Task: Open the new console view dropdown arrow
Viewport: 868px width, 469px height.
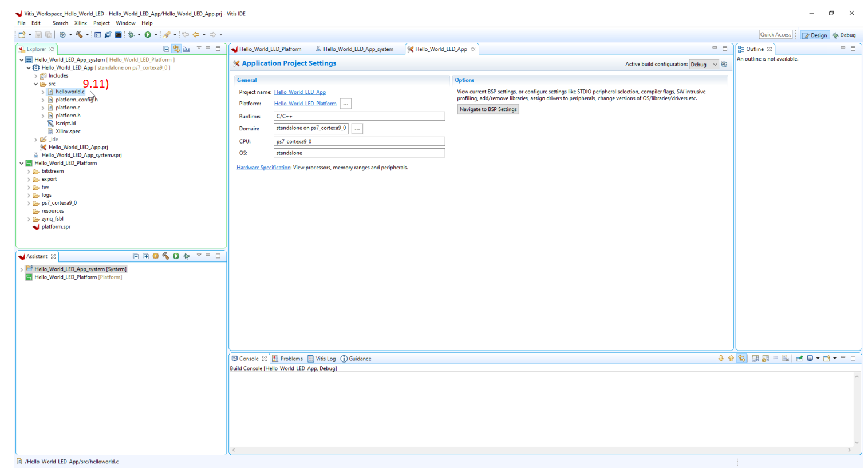Action: (x=835, y=359)
